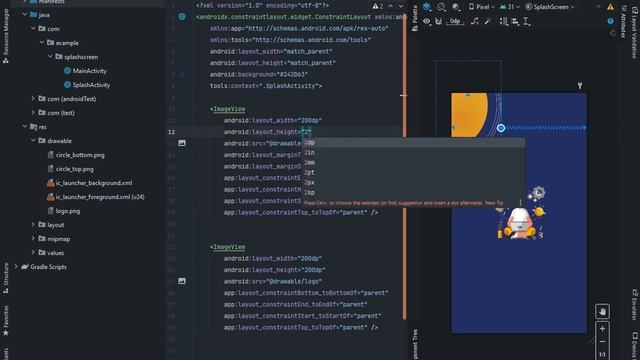The height and width of the screenshot is (360, 640).
Task: Expand Gradle Scripts node
Action: point(16,267)
